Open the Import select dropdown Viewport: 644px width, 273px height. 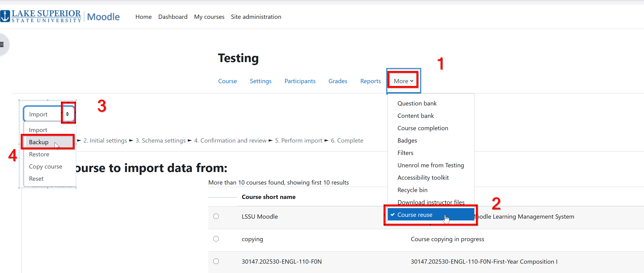pos(49,114)
